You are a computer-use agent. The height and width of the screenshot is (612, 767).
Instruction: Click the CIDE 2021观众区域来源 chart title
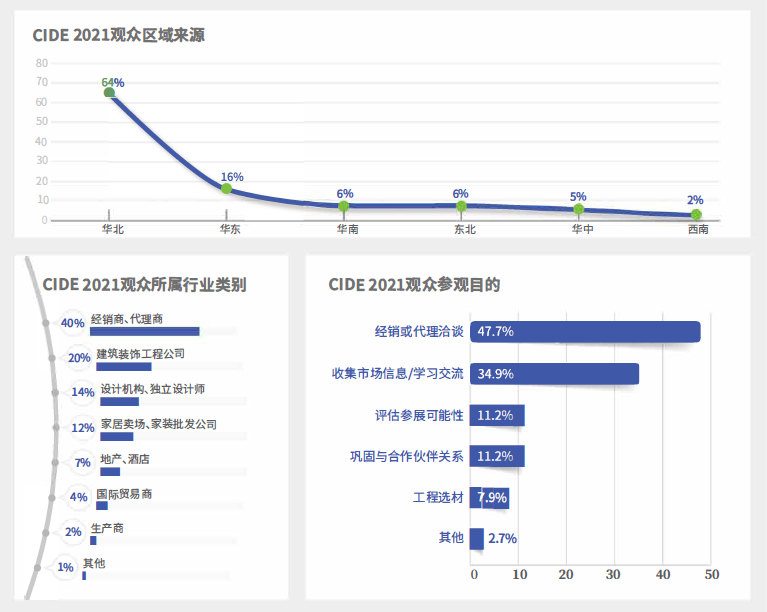click(x=118, y=35)
